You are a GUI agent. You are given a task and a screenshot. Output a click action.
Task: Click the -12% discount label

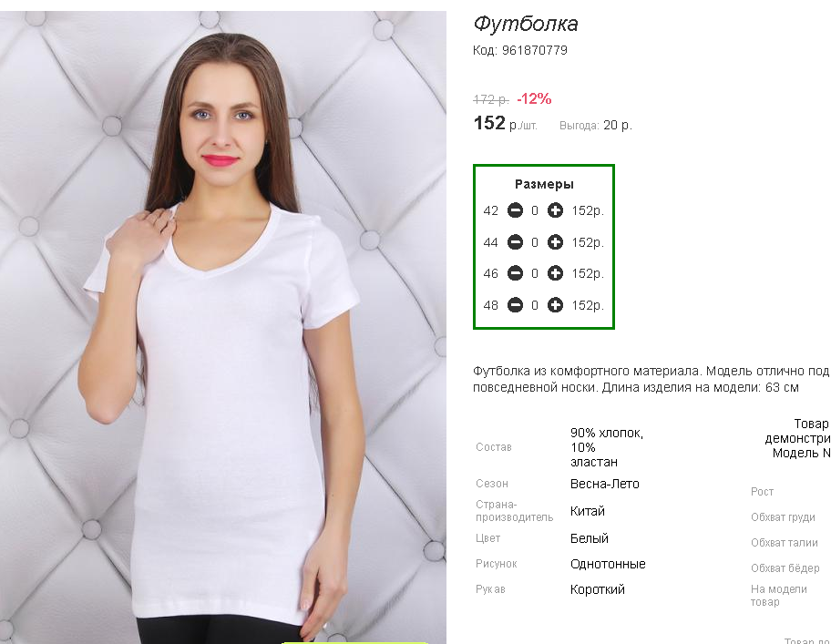pyautogui.click(x=534, y=99)
